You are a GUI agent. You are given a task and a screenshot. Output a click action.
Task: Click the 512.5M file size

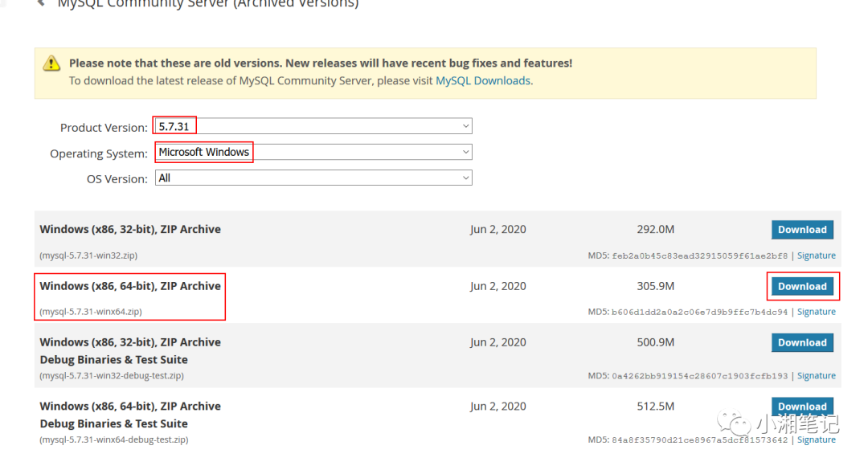coord(656,407)
